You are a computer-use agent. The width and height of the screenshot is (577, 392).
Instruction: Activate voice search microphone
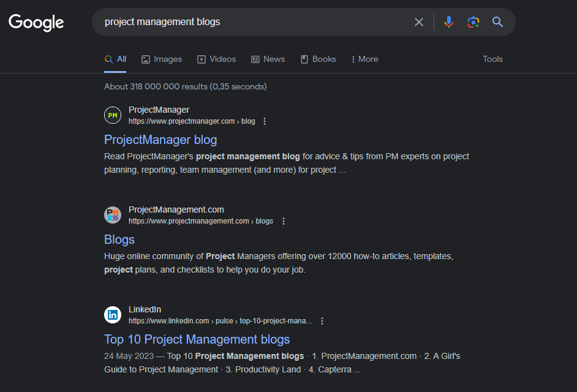(449, 21)
